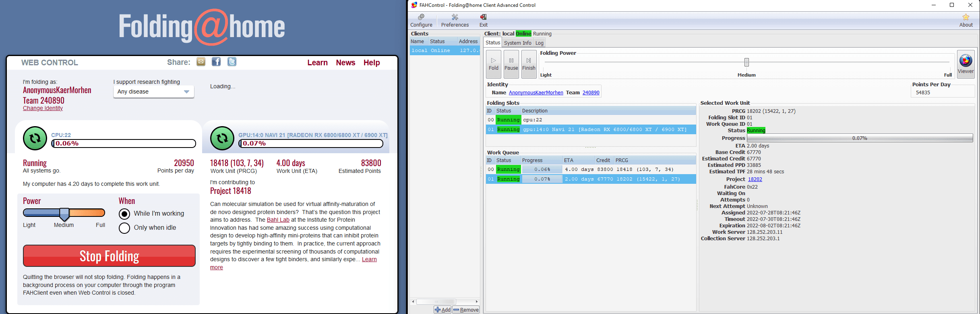Share on Twitter icon

click(x=232, y=62)
